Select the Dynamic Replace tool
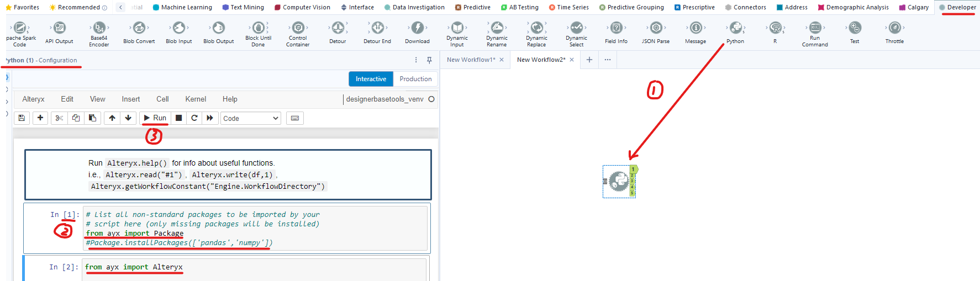The width and height of the screenshot is (980, 281). pos(536,34)
